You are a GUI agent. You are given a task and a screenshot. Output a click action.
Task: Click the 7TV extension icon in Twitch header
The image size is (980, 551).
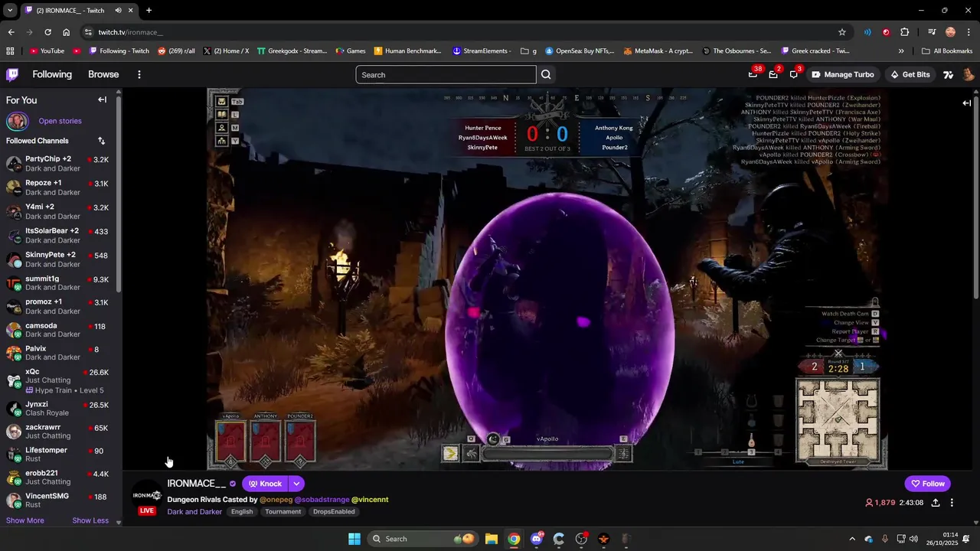coord(949,74)
